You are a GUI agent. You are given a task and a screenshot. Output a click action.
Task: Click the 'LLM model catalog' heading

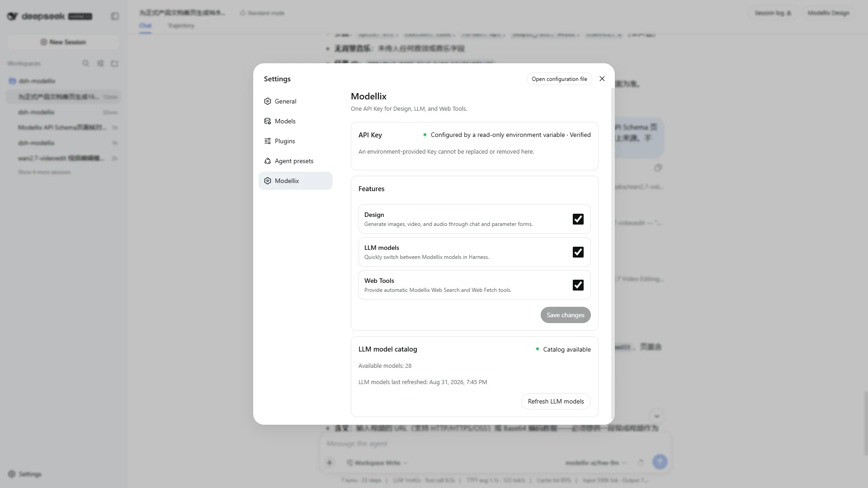click(388, 349)
